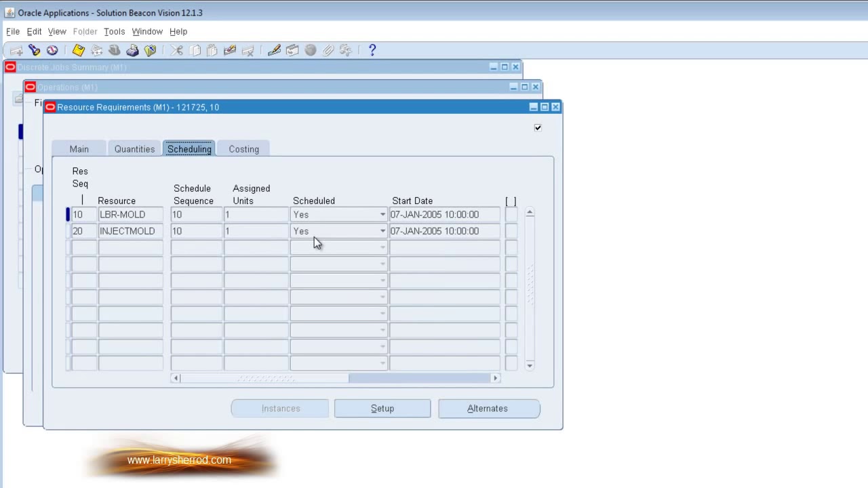This screenshot has width=868, height=488.
Task: Click the flexfield bracket box in LBR-MOLD row
Action: tap(511, 215)
